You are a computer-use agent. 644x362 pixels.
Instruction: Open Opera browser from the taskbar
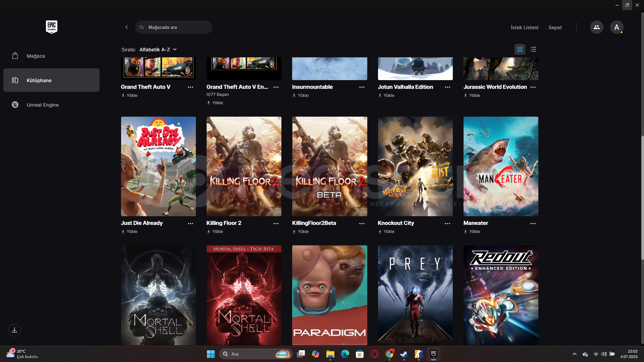(375, 354)
